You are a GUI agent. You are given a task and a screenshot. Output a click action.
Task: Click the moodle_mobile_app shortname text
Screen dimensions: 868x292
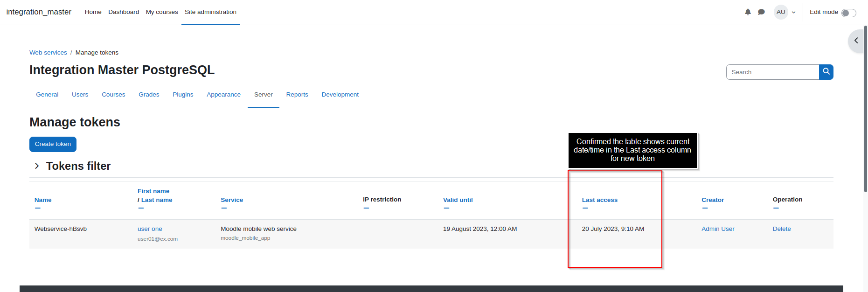[x=245, y=238]
